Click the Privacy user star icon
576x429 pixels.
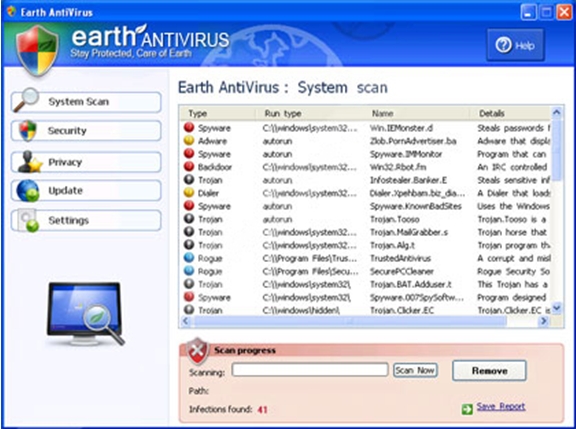(30, 162)
